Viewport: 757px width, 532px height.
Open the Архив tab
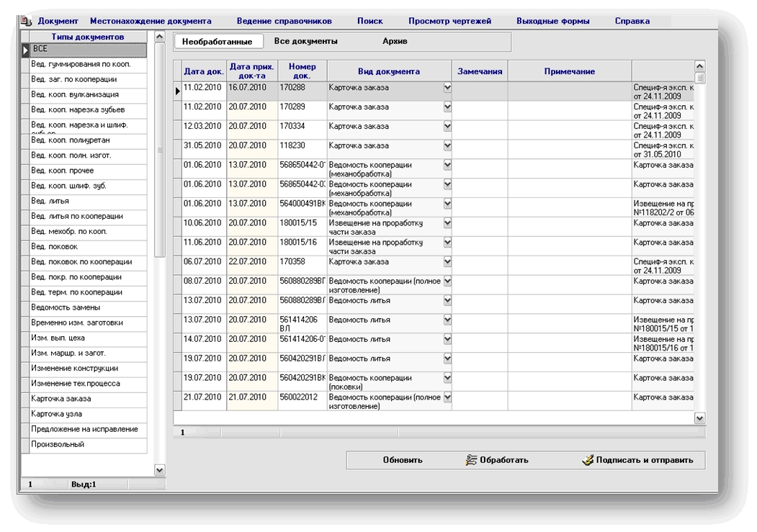coord(395,42)
